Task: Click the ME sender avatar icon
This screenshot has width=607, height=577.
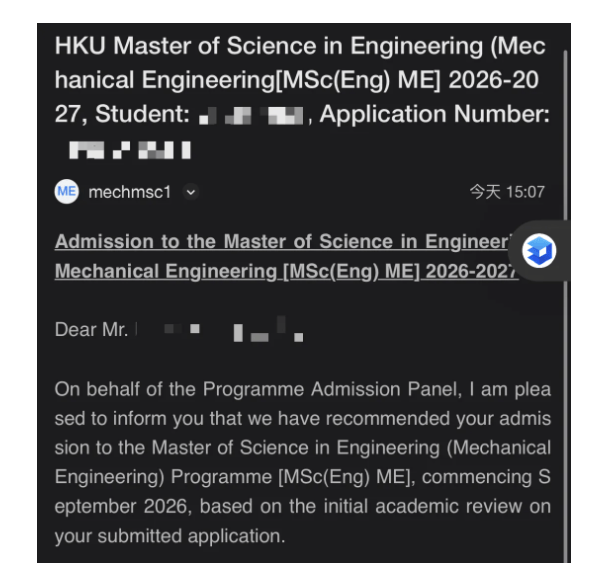Action: click(66, 192)
